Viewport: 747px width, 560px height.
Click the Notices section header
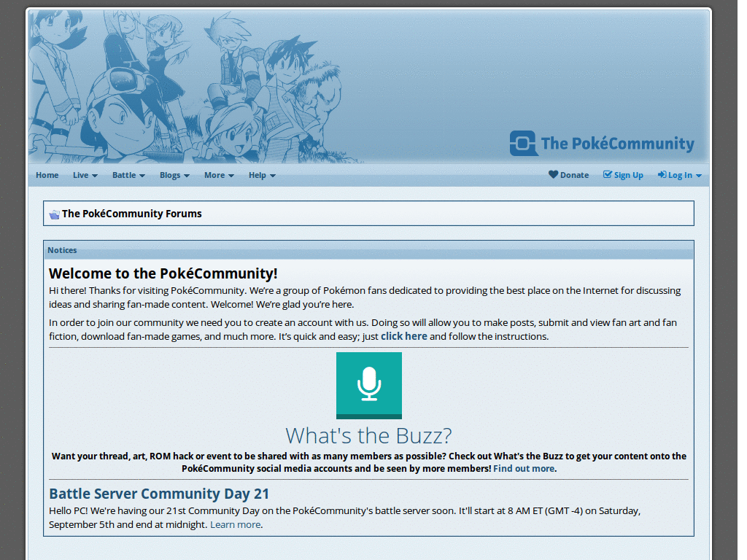368,250
